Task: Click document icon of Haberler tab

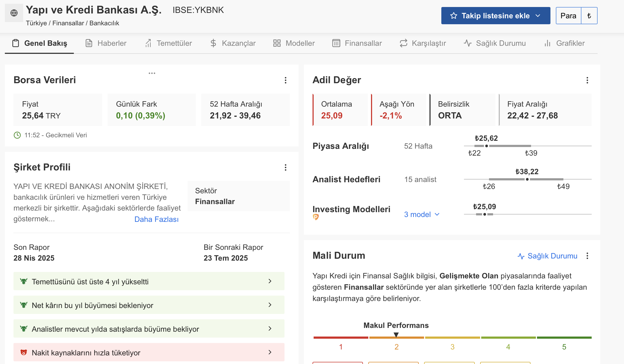Action: [x=89, y=43]
